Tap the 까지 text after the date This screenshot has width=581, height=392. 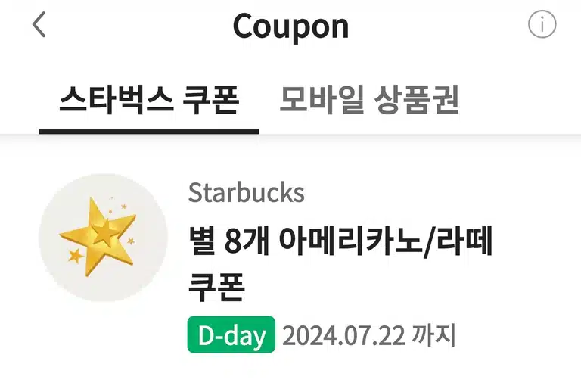[x=433, y=335]
